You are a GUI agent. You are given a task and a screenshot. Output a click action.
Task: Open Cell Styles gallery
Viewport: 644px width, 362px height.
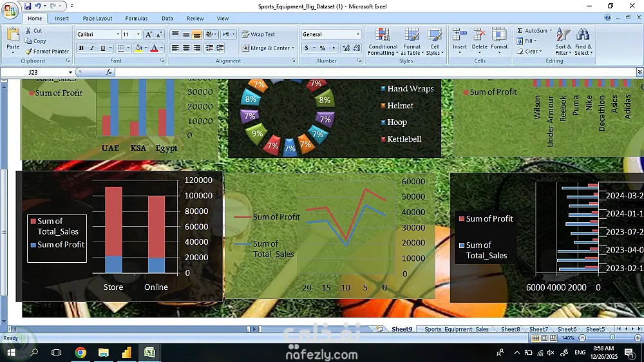tap(435, 41)
